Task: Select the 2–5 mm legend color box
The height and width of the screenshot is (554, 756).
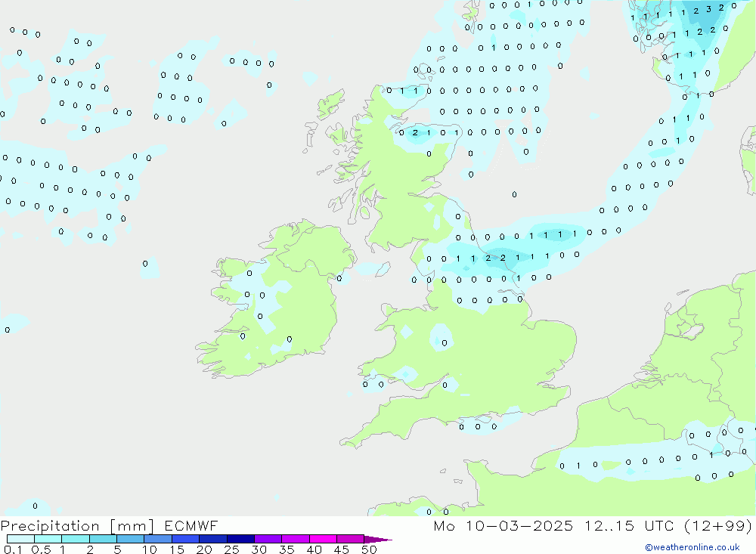Action: tap(103, 539)
